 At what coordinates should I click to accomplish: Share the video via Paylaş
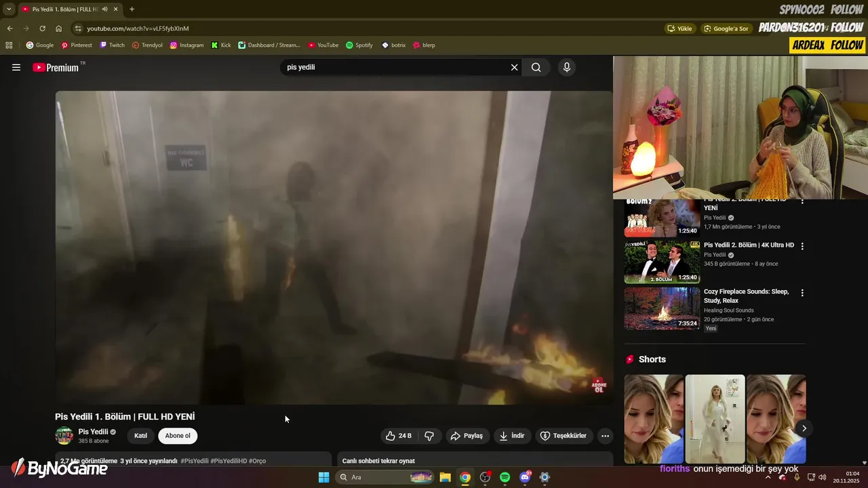pyautogui.click(x=467, y=436)
